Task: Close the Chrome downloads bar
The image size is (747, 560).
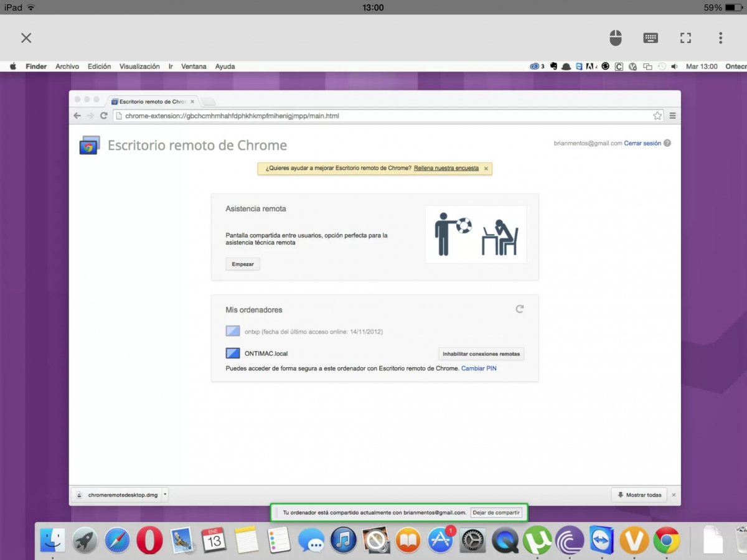Action: point(674,495)
